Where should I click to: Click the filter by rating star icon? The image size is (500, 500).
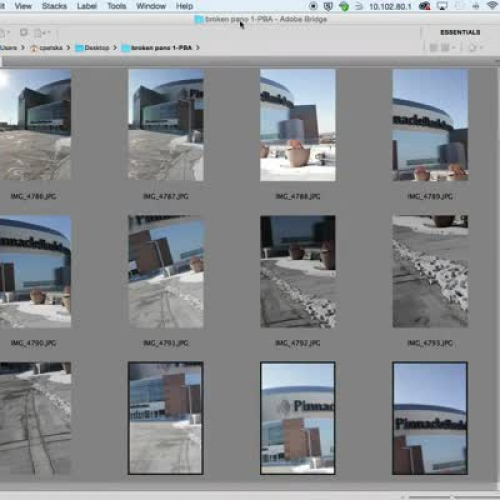click(473, 48)
